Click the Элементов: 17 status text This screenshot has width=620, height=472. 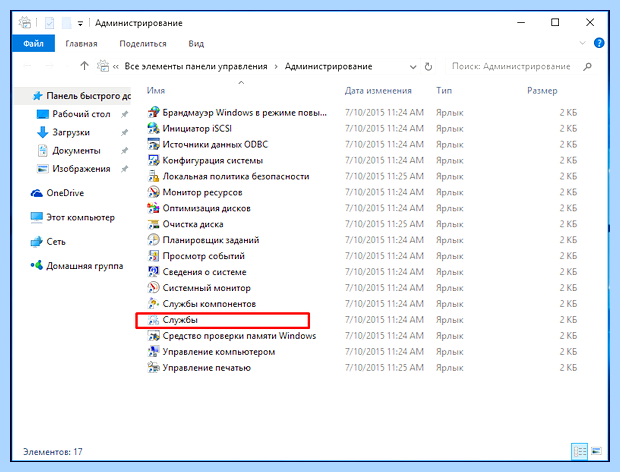click(53, 451)
